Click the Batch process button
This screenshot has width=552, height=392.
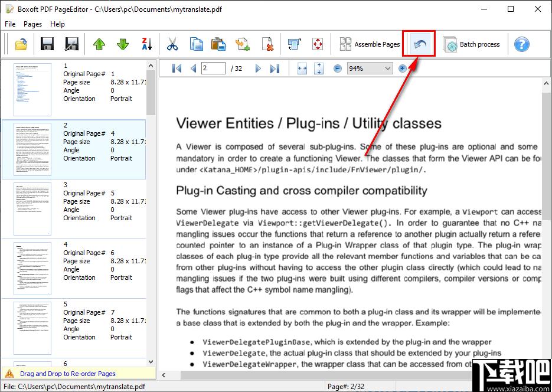[x=472, y=44]
